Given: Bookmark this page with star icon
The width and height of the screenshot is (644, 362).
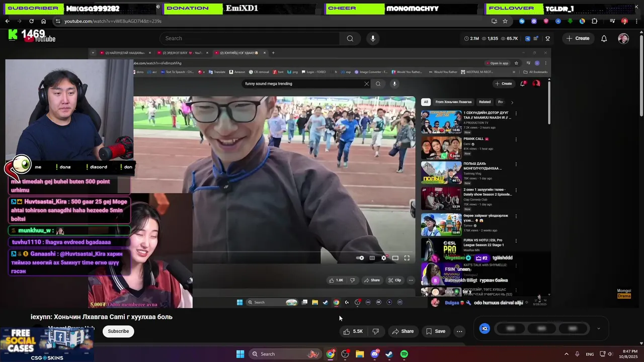Looking at the screenshot, I should click(x=505, y=21).
